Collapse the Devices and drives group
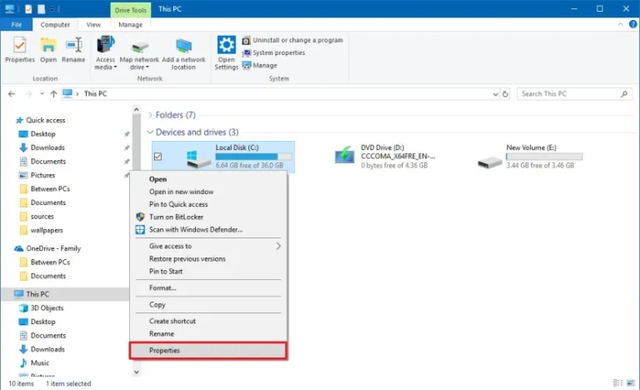Screen dimensions: 640x390 [x=150, y=132]
